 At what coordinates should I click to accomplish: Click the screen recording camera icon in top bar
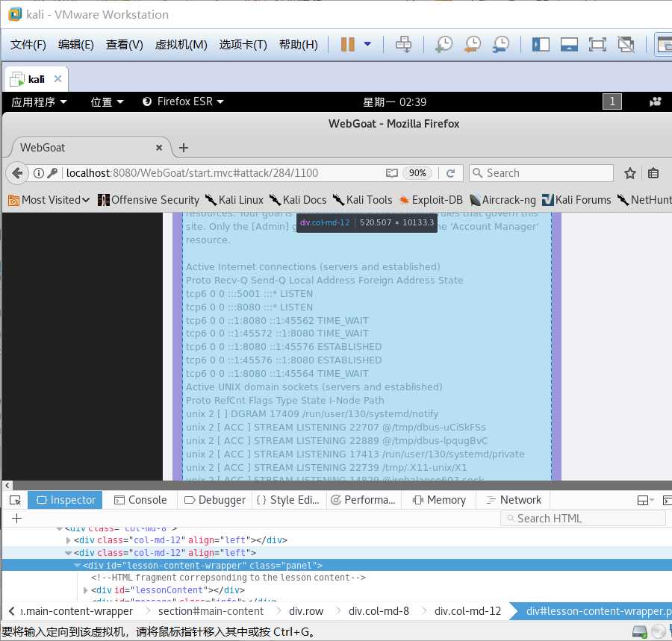pos(655,101)
